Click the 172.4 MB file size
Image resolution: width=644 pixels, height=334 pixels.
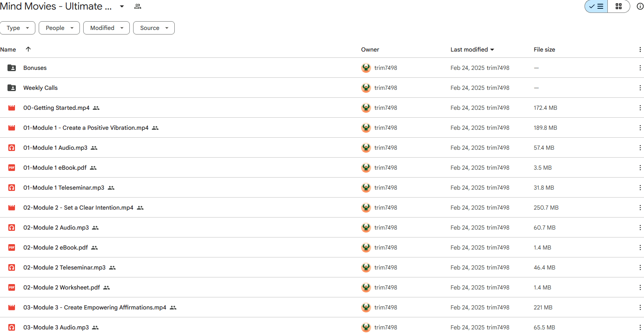[545, 108]
